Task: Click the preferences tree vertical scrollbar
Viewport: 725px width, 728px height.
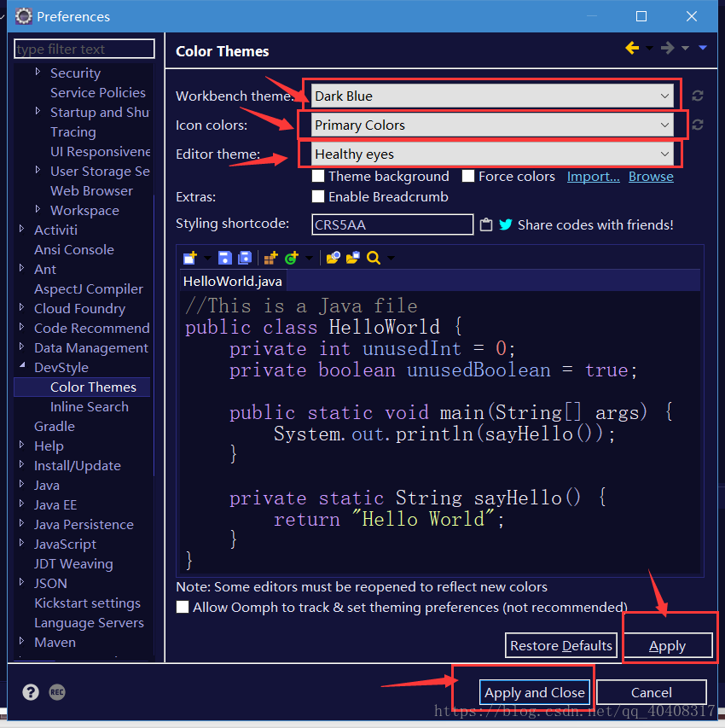Action: click(x=154, y=335)
